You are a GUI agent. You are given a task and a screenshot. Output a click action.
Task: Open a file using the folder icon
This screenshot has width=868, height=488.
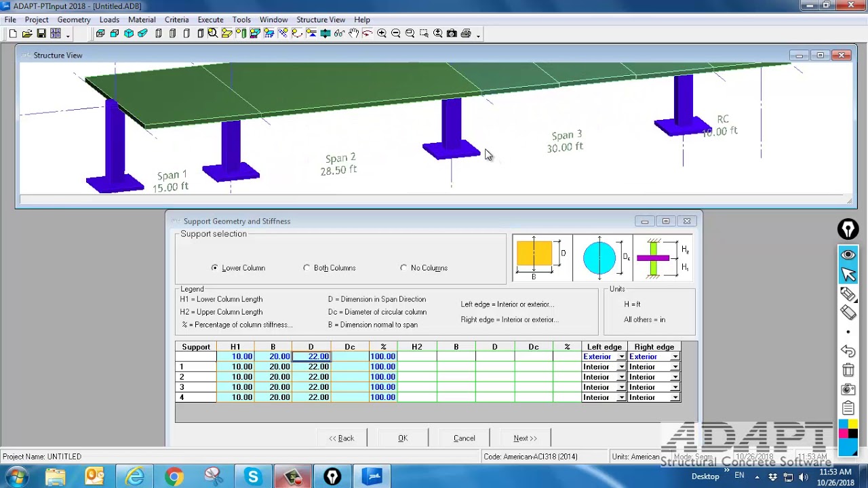pyautogui.click(x=27, y=33)
